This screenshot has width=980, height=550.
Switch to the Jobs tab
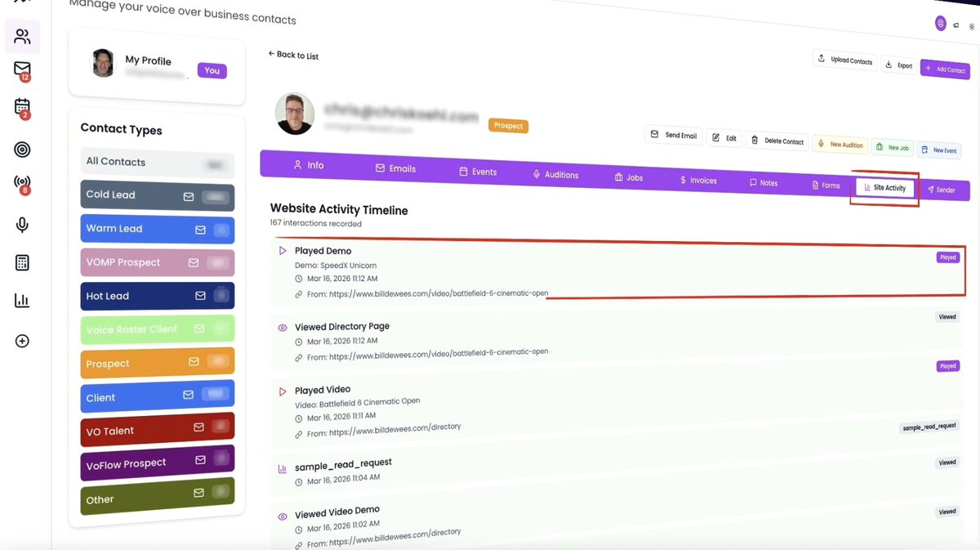tap(629, 177)
